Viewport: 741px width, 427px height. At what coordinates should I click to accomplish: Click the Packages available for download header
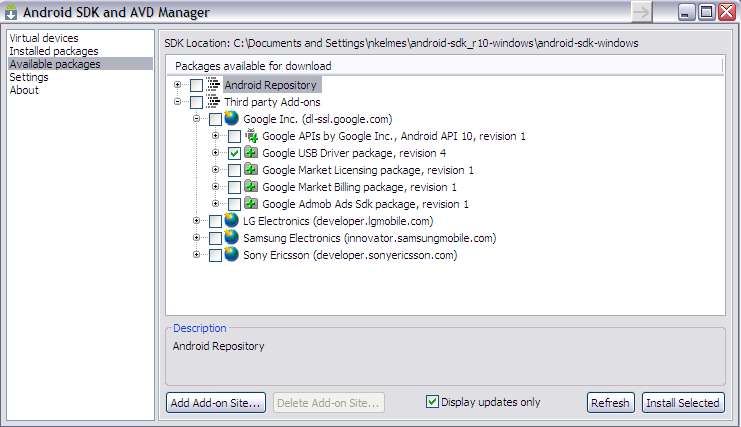pyautogui.click(x=445, y=66)
